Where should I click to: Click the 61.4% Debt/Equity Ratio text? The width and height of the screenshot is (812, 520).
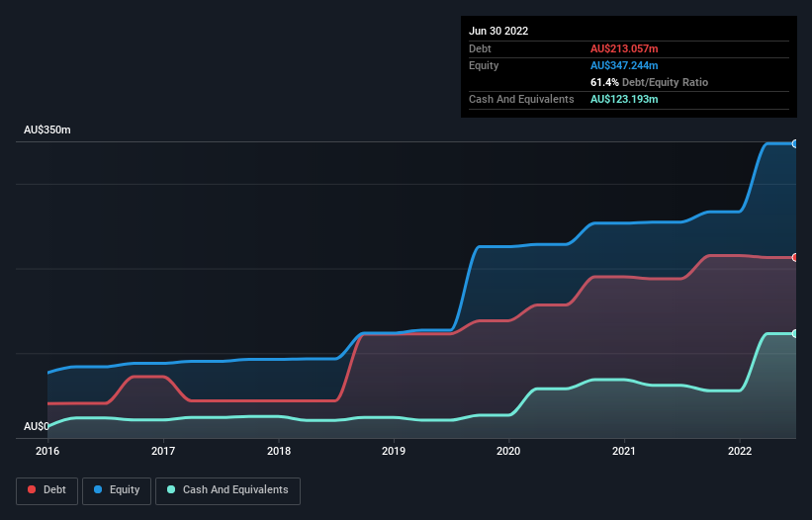tap(649, 82)
